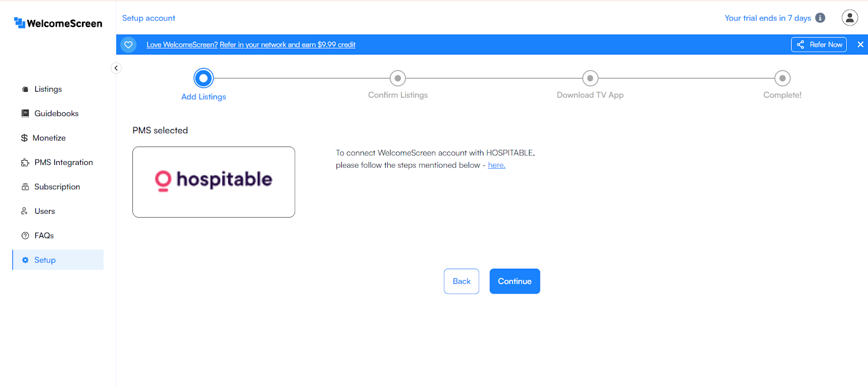This screenshot has width=868, height=388.
Task: Click the Setup account header text
Action: (x=149, y=18)
